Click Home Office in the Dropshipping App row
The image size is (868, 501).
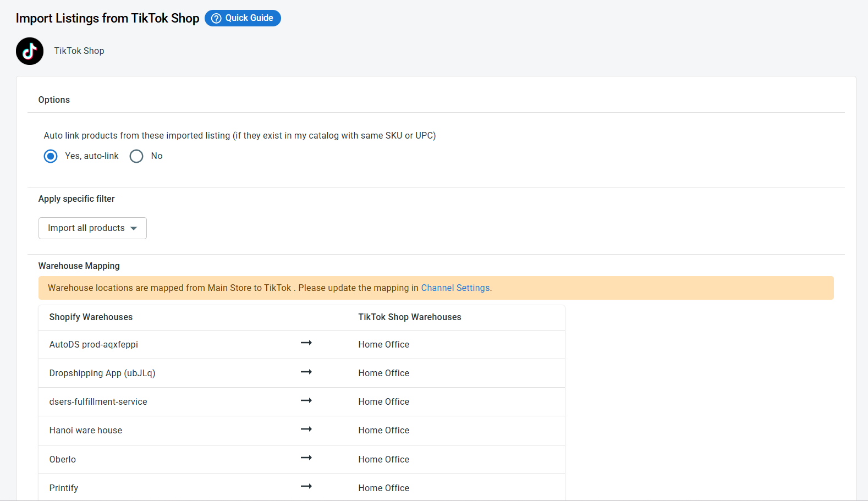coord(384,373)
